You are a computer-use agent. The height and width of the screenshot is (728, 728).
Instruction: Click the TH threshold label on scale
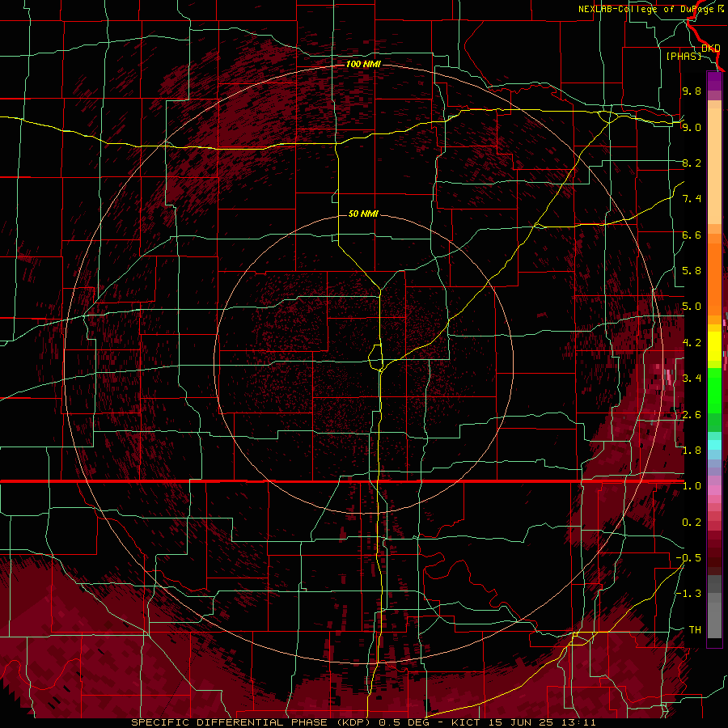coord(695,630)
